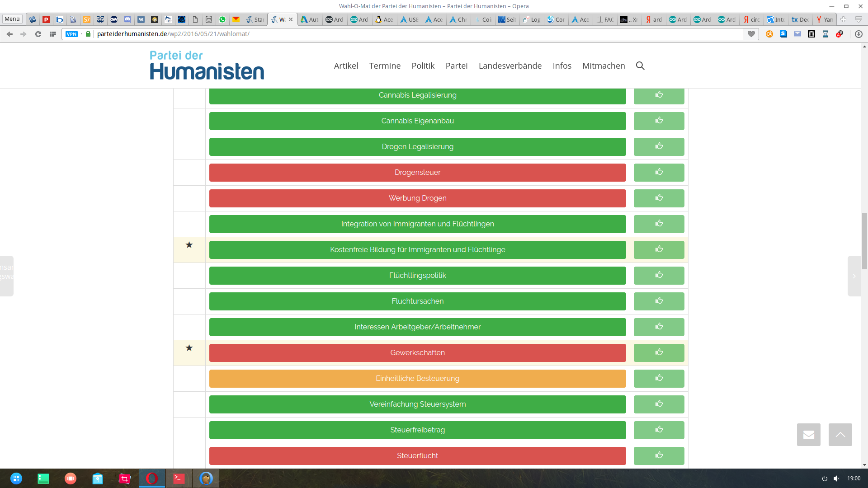868x488 pixels.
Task: Toggle the star marker on the Gewerkschaften row
Action: tap(189, 348)
